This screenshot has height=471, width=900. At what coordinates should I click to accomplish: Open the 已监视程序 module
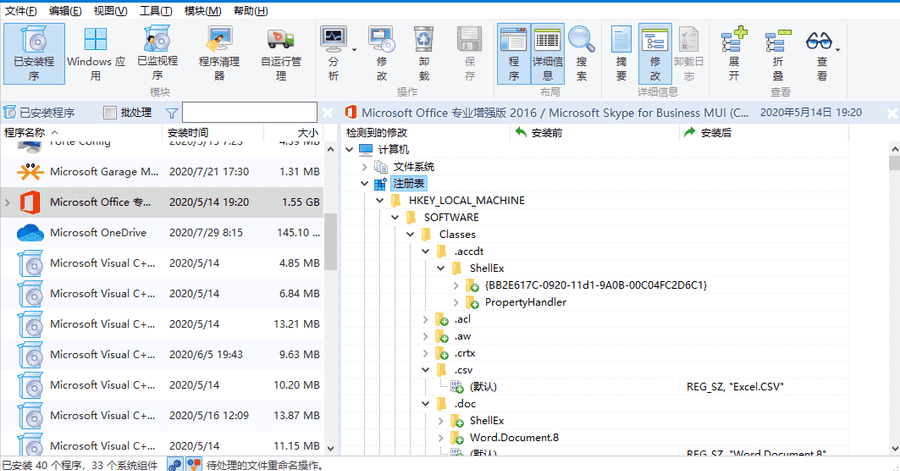tap(157, 54)
